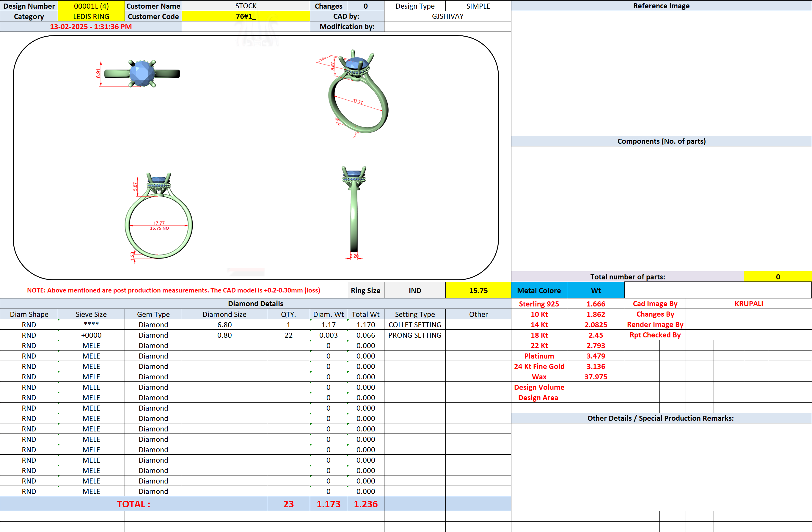
Task: Click the Design Area label
Action: [x=539, y=398]
